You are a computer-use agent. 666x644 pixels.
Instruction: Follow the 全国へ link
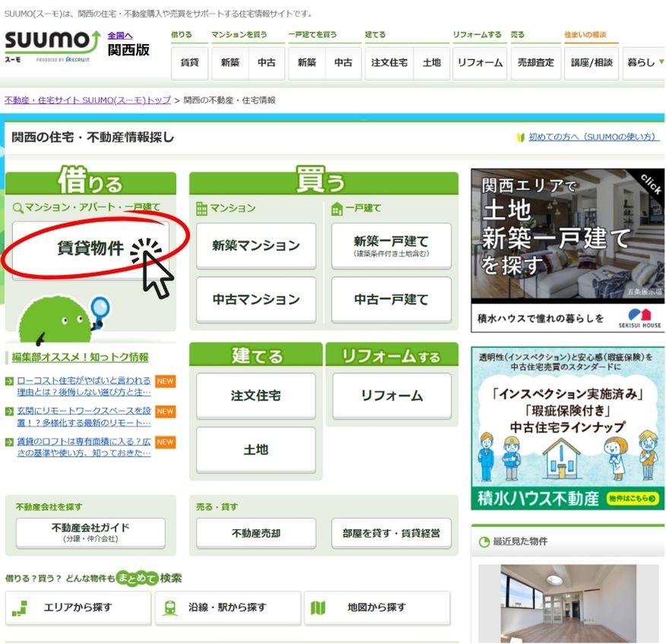tap(120, 35)
